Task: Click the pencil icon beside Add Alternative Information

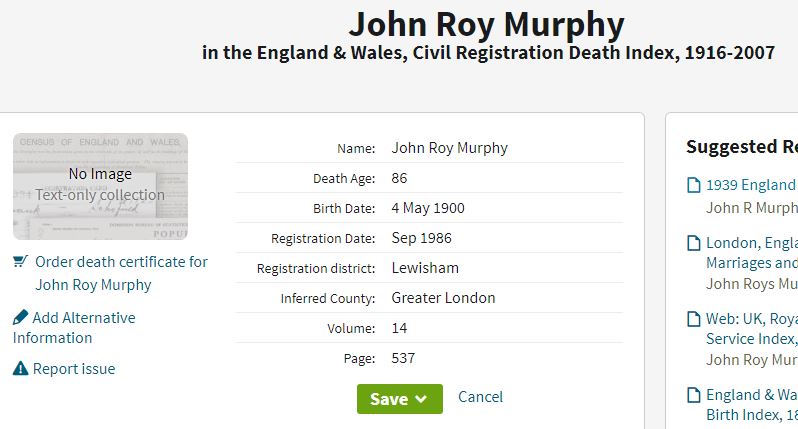Action: [20, 318]
